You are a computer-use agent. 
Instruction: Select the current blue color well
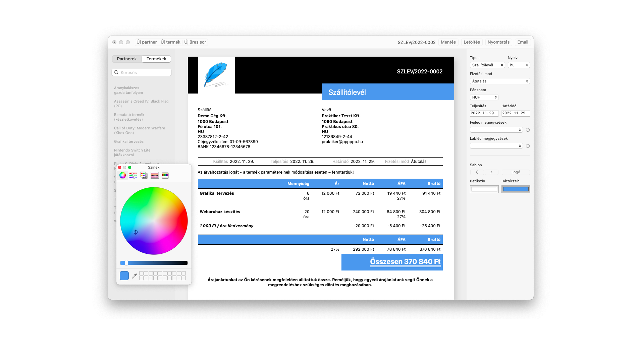pyautogui.click(x=124, y=276)
